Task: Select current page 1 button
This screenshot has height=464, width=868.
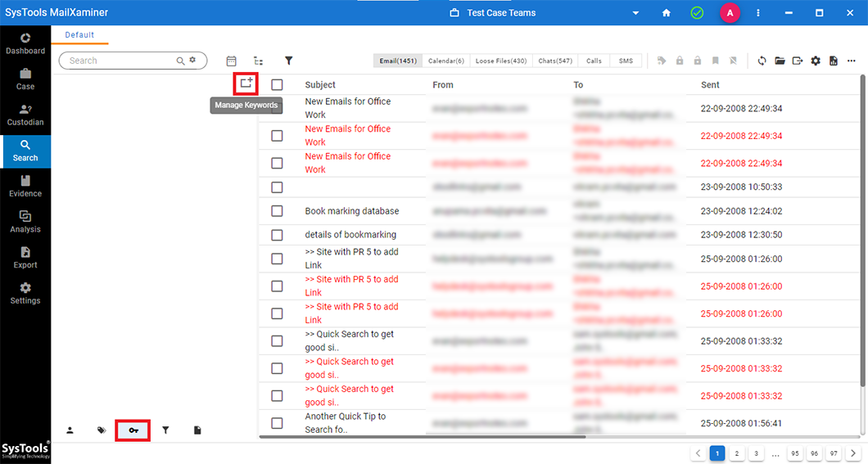Action: click(x=717, y=453)
